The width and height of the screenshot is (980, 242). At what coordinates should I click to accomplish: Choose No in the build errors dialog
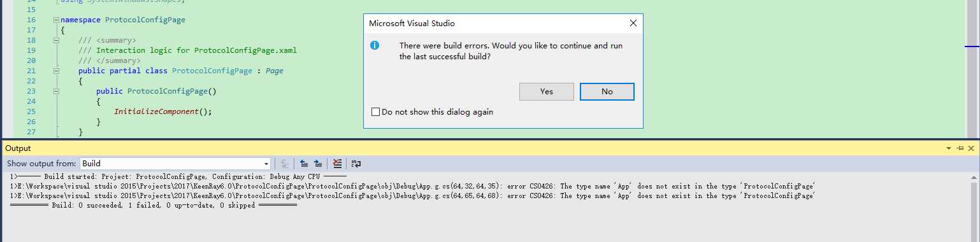[x=607, y=92]
